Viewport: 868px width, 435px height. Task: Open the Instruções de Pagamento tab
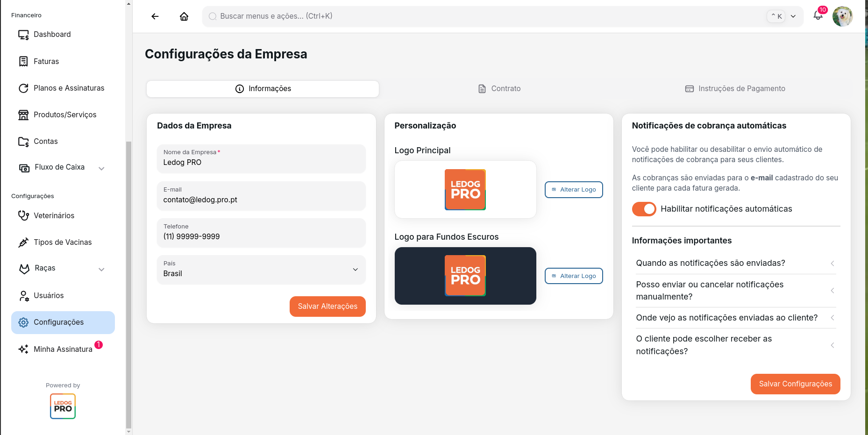click(x=735, y=88)
